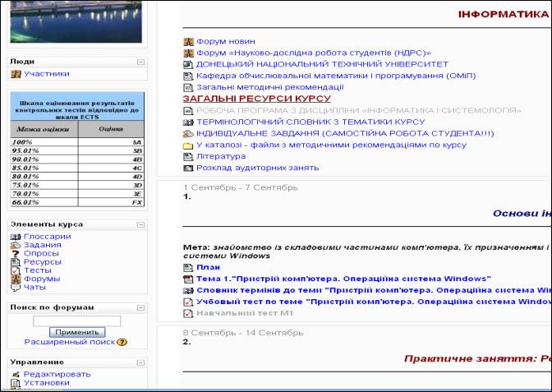
Task: Open У каталозі файли з методичними рекомендаціями link
Action: pos(331,145)
